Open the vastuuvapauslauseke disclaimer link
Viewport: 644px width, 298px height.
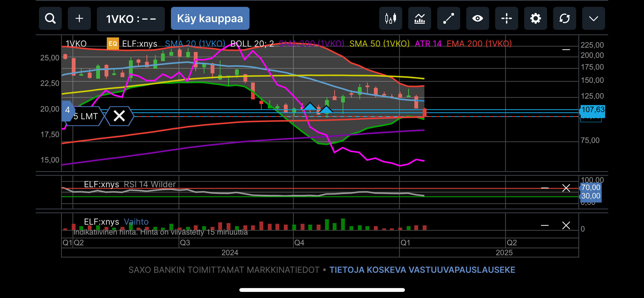422,270
